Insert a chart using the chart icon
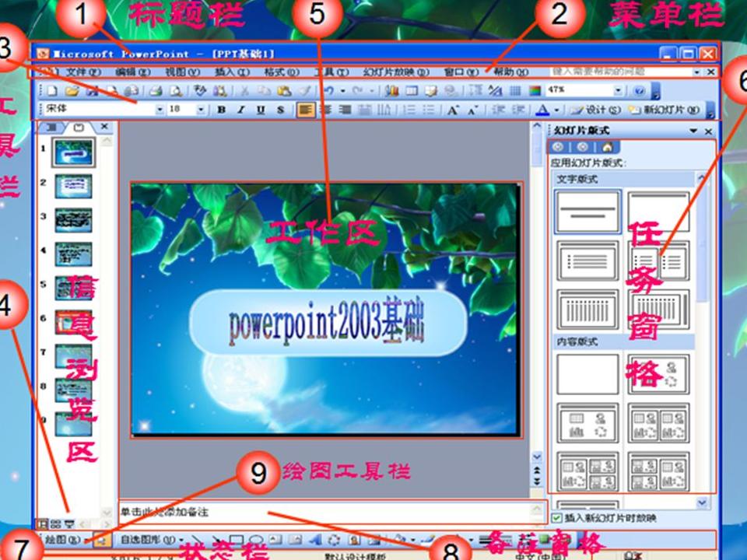 [x=391, y=90]
